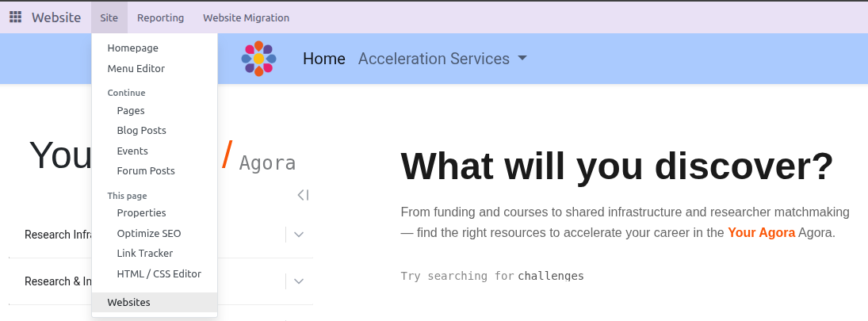Click the colorful flower site logo
The image size is (868, 321).
pyautogui.click(x=258, y=59)
